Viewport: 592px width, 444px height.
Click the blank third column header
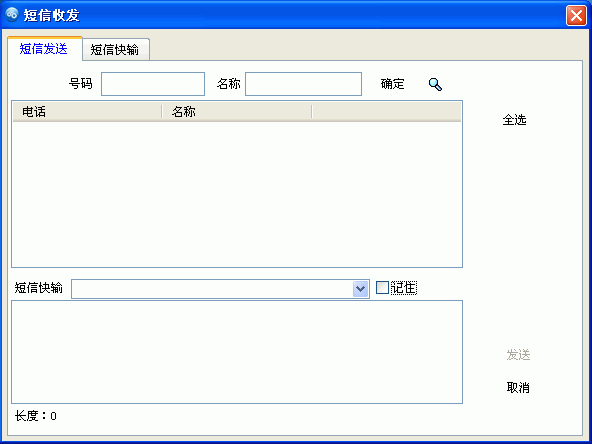pyautogui.click(x=387, y=112)
